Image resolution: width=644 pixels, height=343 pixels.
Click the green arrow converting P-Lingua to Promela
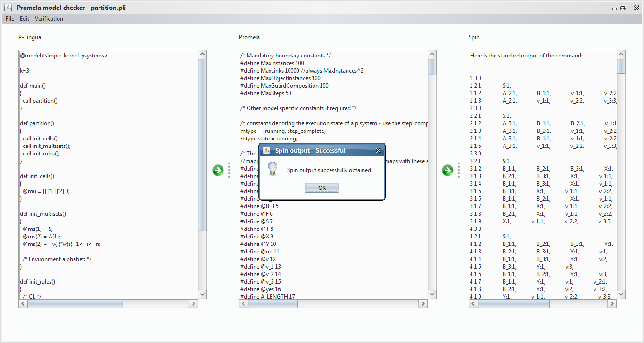(218, 170)
